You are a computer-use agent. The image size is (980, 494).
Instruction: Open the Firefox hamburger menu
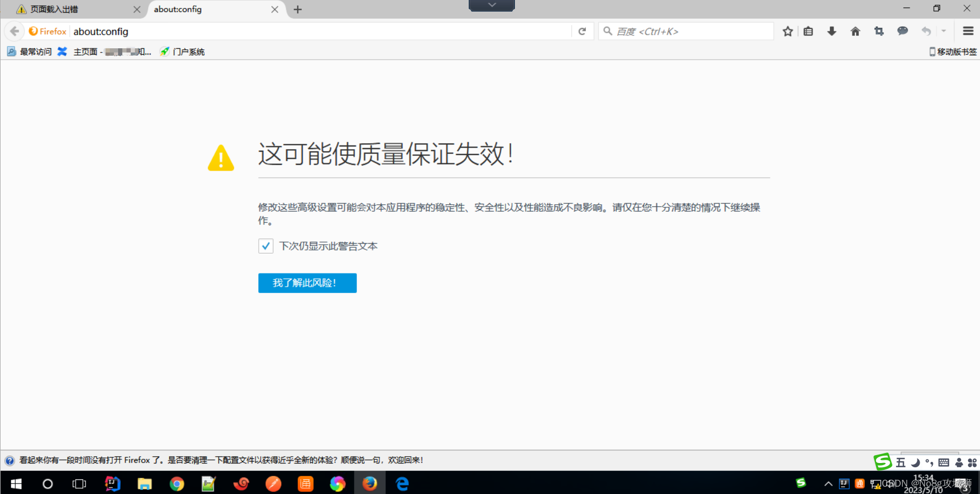tap(968, 31)
